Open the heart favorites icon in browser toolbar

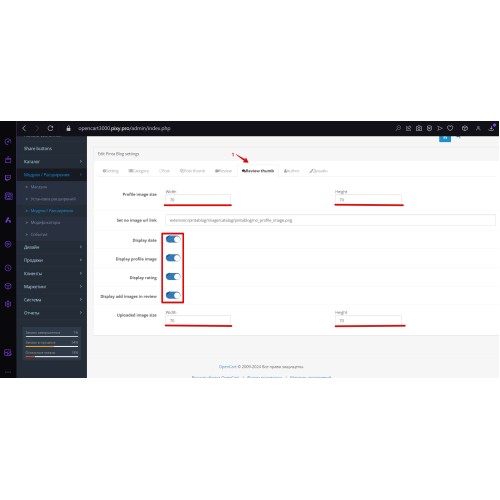[x=450, y=128]
